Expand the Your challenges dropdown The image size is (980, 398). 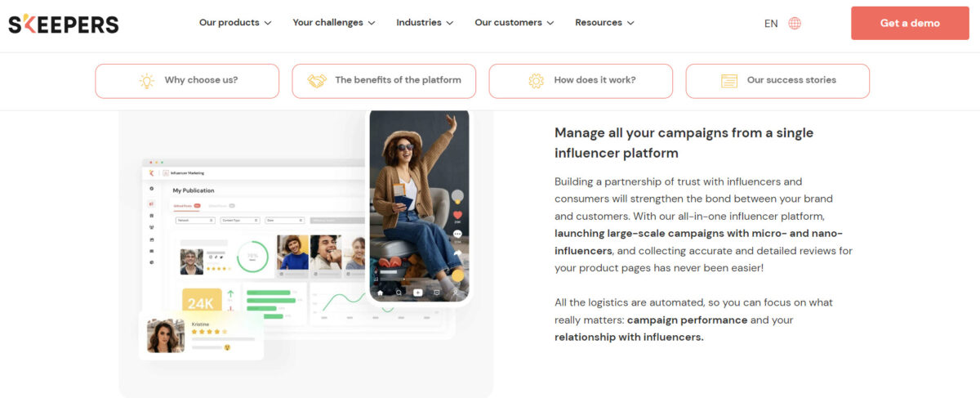(334, 23)
